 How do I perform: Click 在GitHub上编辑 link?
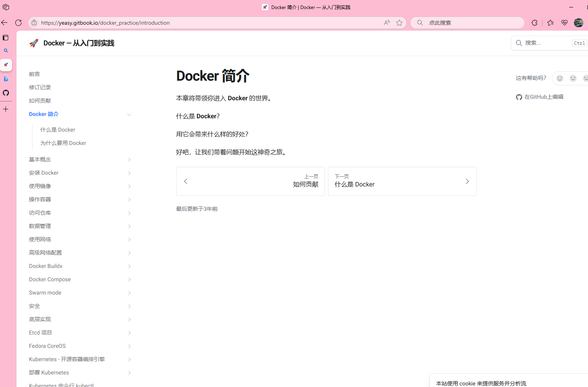point(540,97)
